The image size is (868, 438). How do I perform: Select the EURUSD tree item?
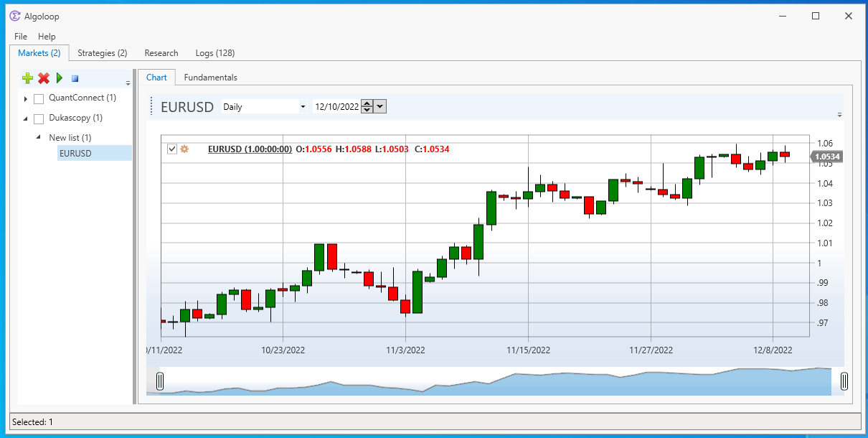click(95, 153)
